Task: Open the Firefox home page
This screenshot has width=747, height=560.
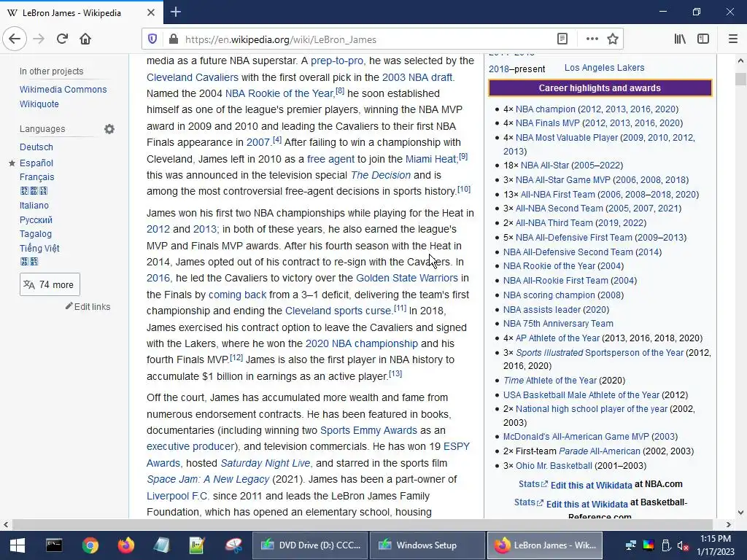Action: coord(85,39)
